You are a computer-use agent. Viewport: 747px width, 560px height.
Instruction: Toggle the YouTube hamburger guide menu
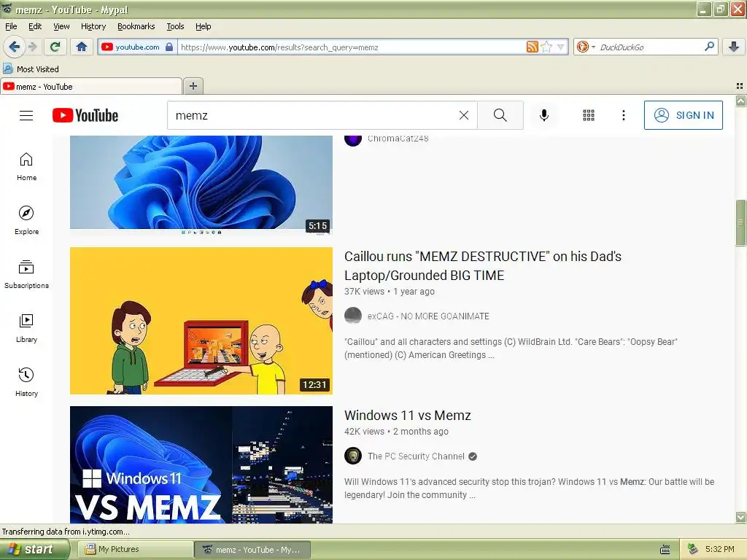tap(26, 115)
